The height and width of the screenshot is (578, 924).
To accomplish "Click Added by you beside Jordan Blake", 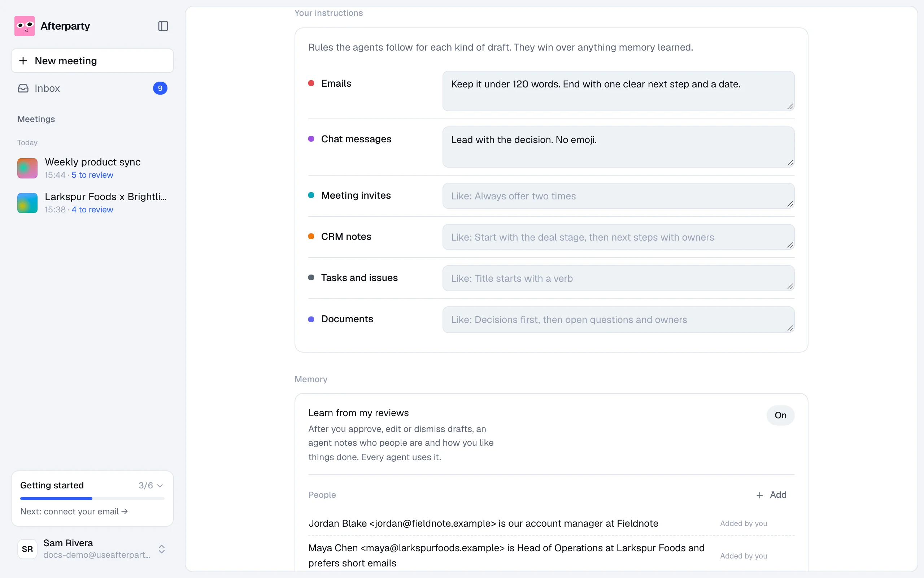I will (744, 523).
